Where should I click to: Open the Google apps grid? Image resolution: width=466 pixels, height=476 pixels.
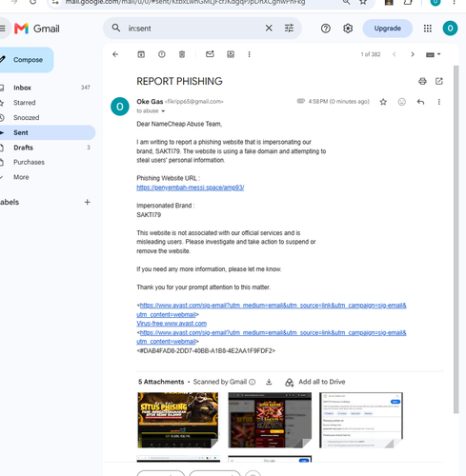click(428, 29)
